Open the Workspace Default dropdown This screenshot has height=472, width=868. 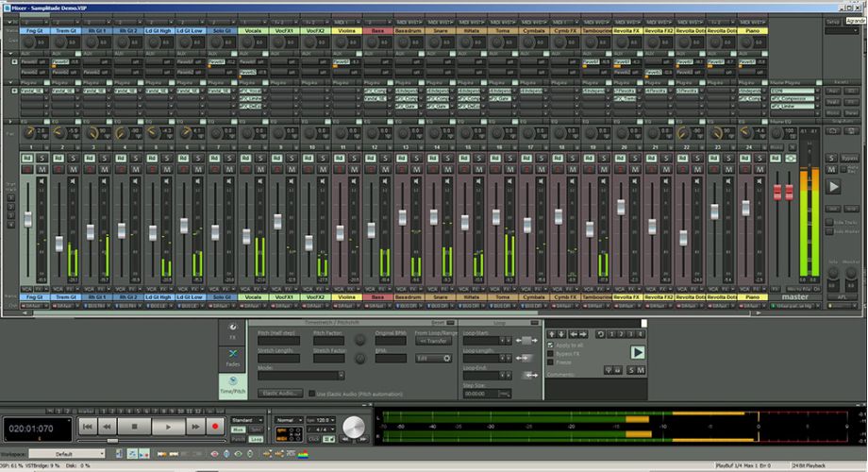(x=113, y=454)
